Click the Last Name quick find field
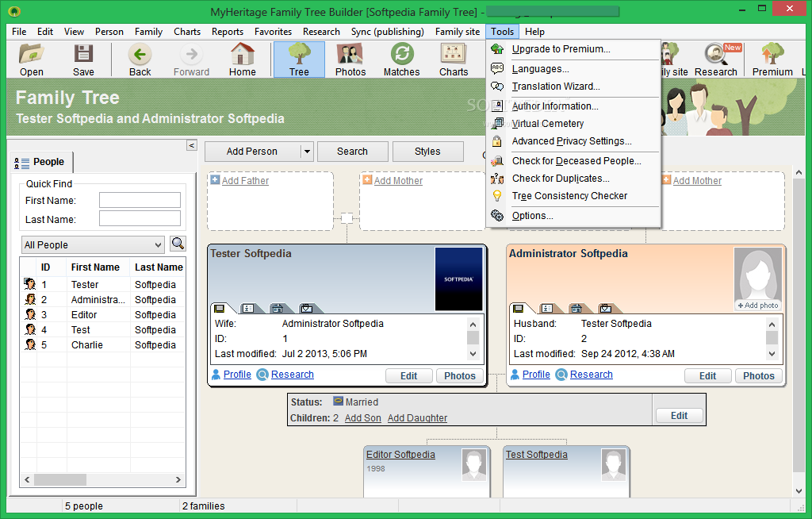The height and width of the screenshot is (519, 812). 140,218
